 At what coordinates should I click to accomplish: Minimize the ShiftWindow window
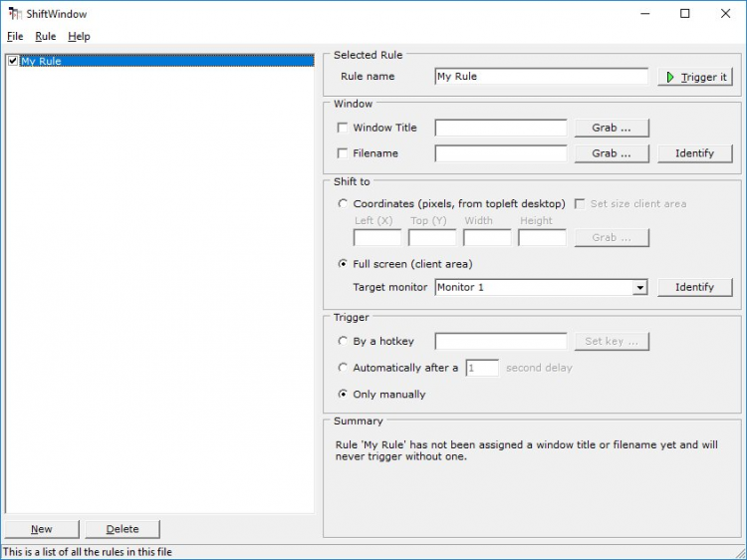click(x=645, y=13)
